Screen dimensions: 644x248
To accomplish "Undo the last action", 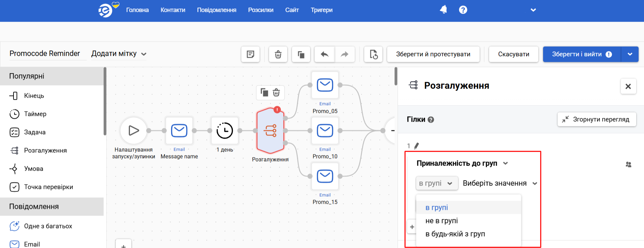I will point(325,54).
